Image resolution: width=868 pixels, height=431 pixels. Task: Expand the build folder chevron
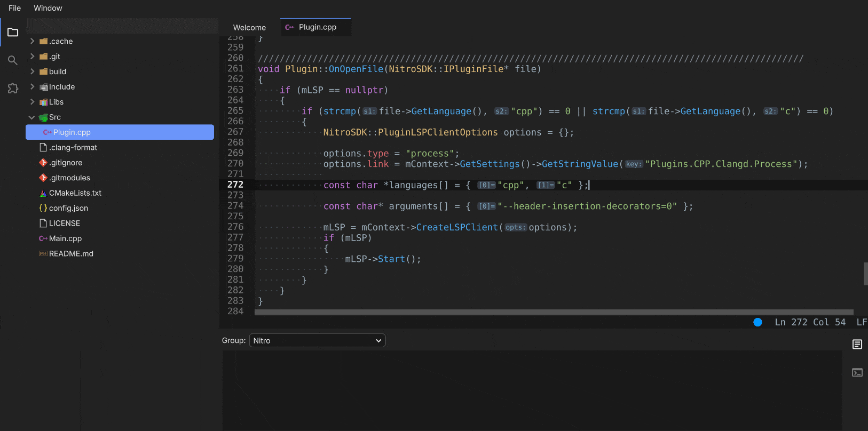pyautogui.click(x=32, y=71)
